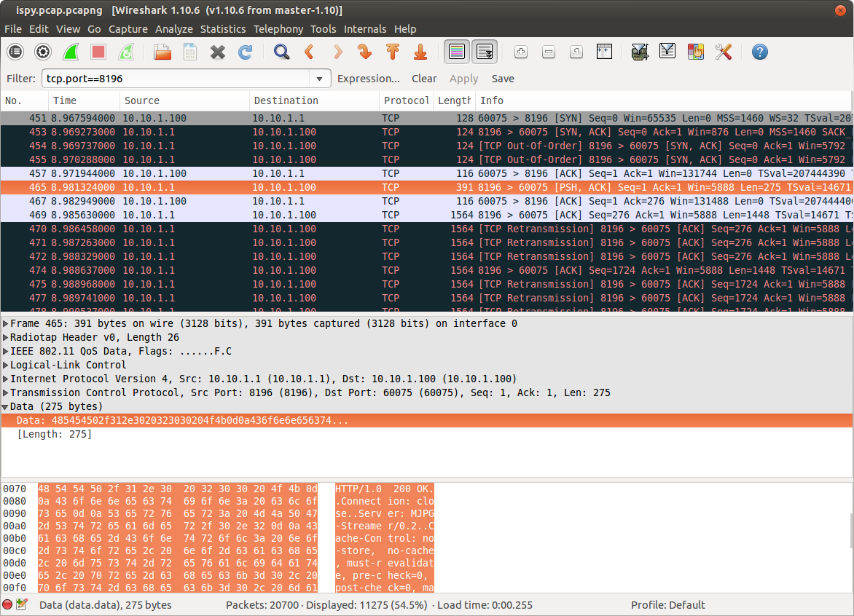Open the capture interfaces list icon
This screenshot has width=854, height=616.
tap(15, 52)
